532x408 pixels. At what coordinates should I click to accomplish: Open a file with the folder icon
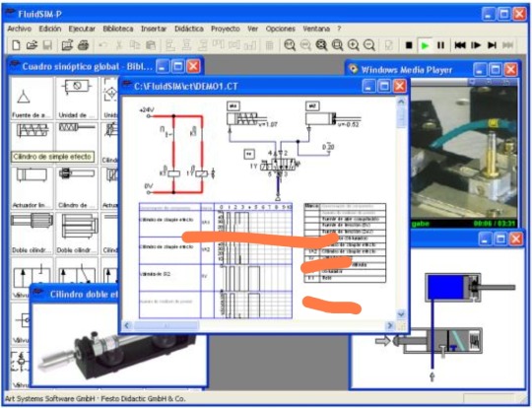pos(32,44)
